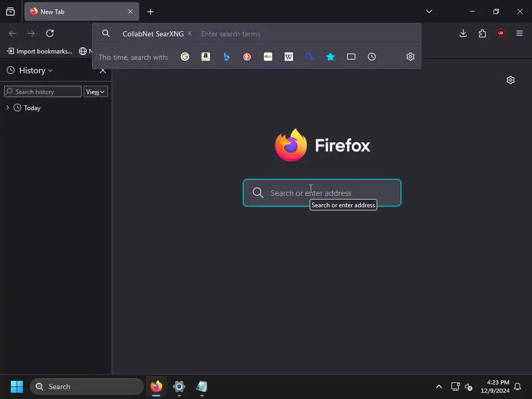Search this time with Wikipedia
The image size is (532, 399).
[x=289, y=57]
